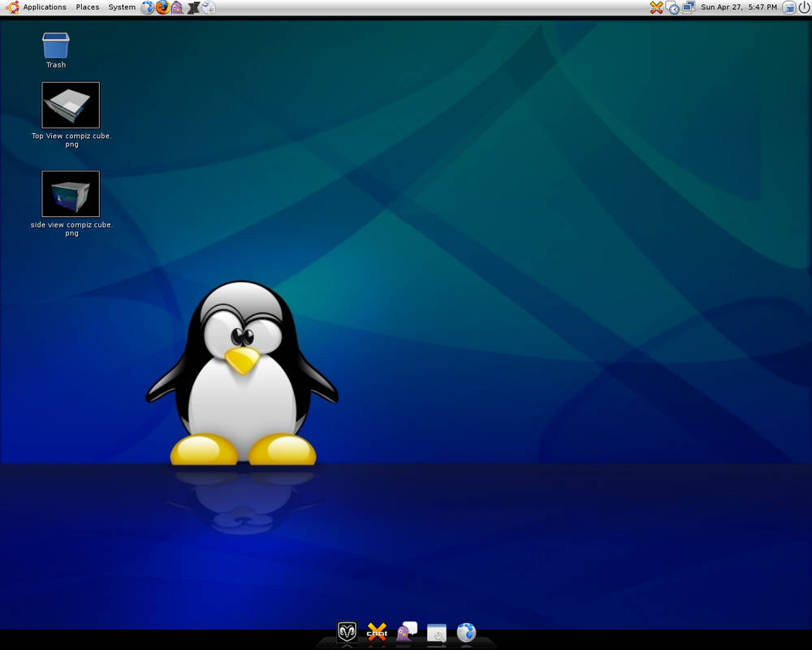
Task: Open the window preferences dock icon
Action: click(437, 633)
